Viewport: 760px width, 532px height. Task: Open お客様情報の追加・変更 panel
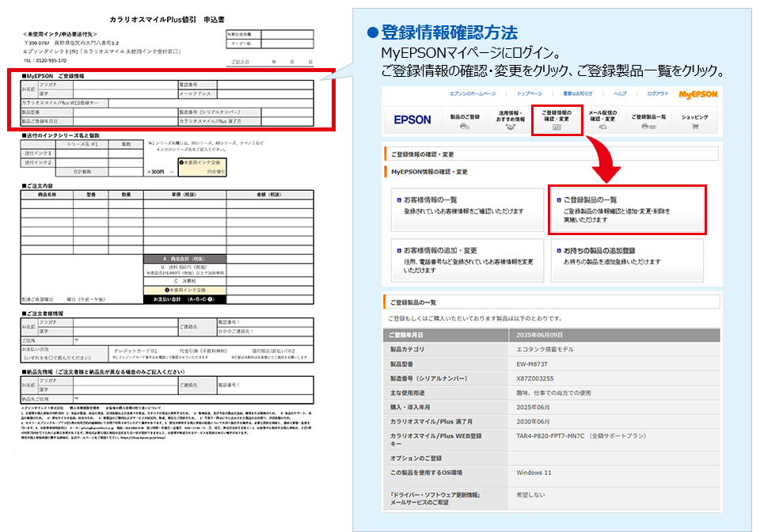(x=466, y=260)
